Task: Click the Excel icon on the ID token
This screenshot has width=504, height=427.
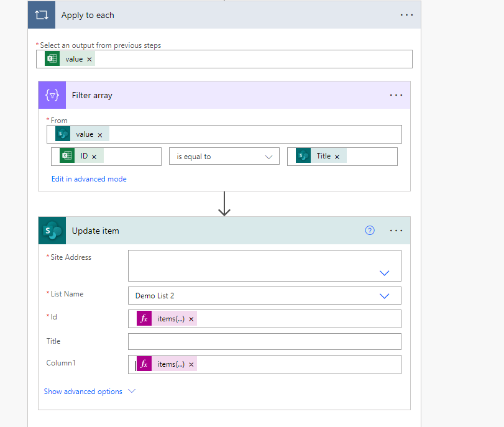Action: 67,155
